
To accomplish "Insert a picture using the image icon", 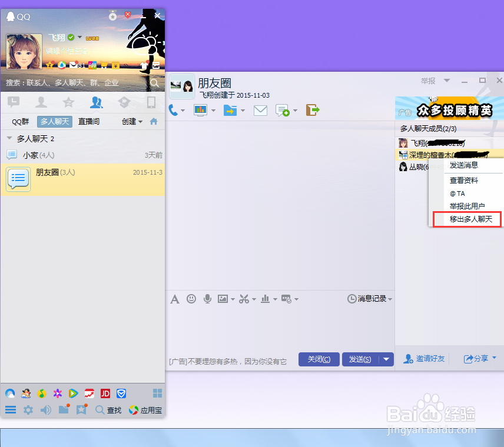I will click(223, 299).
